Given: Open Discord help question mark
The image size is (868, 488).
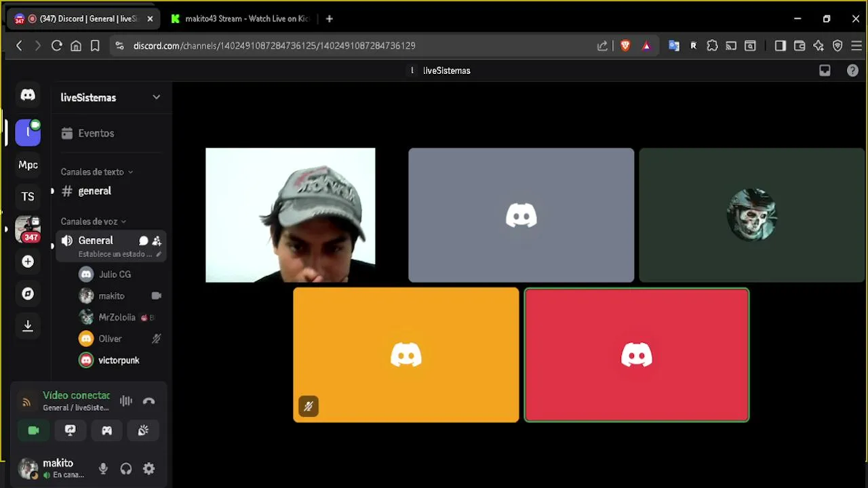Looking at the screenshot, I should (852, 70).
